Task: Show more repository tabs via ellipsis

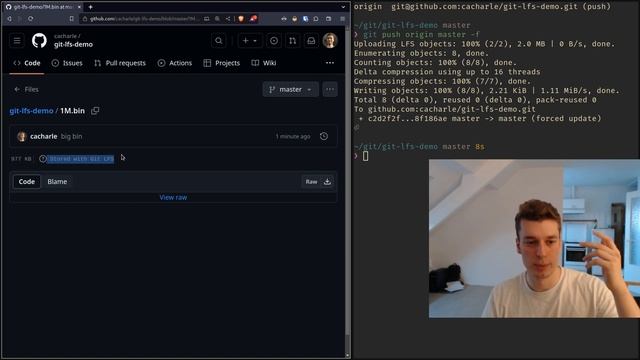Action: coord(330,63)
